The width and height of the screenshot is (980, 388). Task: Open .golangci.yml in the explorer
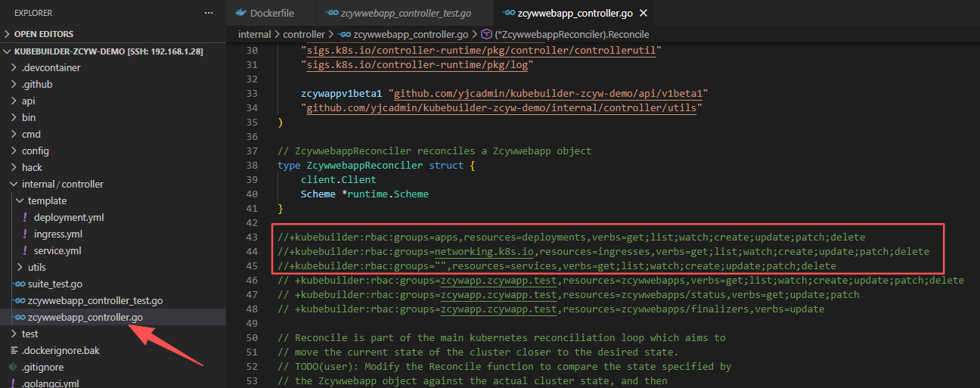pyautogui.click(x=50, y=383)
